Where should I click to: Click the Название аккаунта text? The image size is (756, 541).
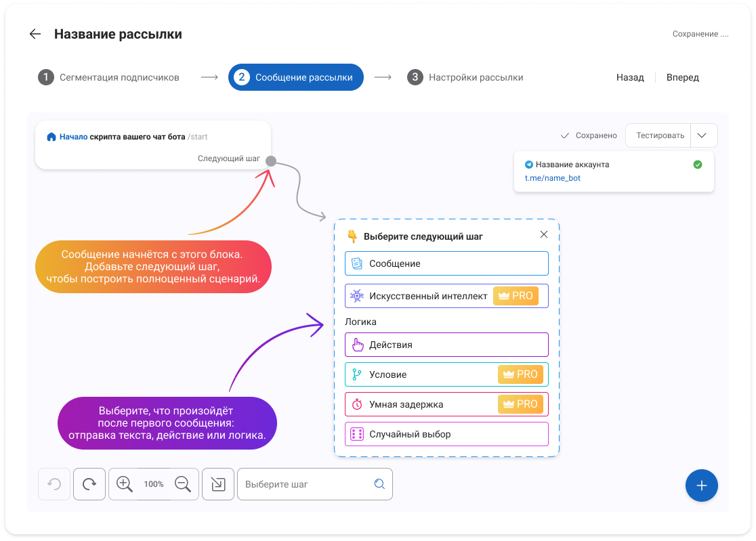click(572, 165)
